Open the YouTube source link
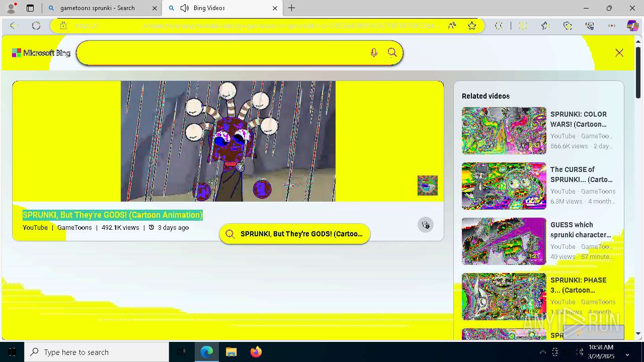The image size is (644, 362). pyautogui.click(x=35, y=228)
